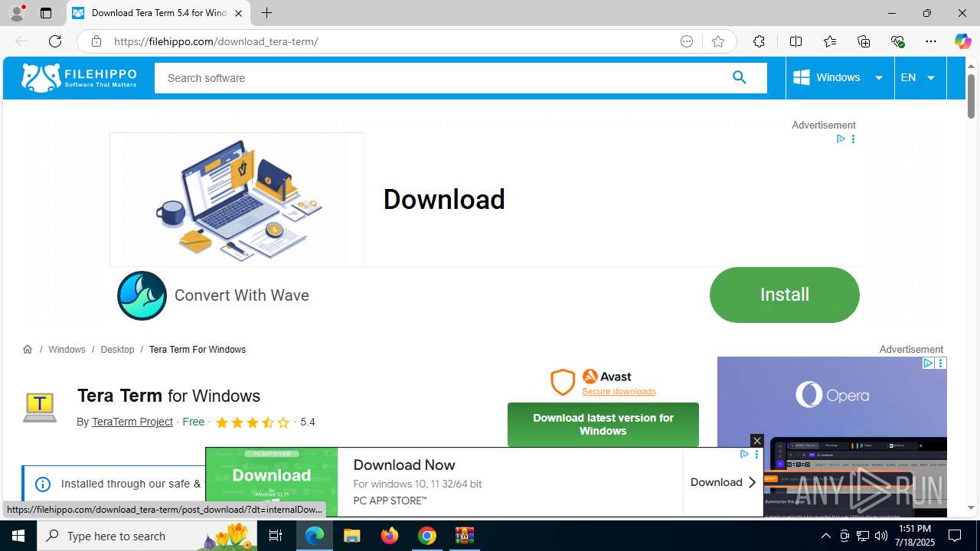The image size is (980, 551).
Task: Open Task View on taskbar
Action: [x=276, y=536]
